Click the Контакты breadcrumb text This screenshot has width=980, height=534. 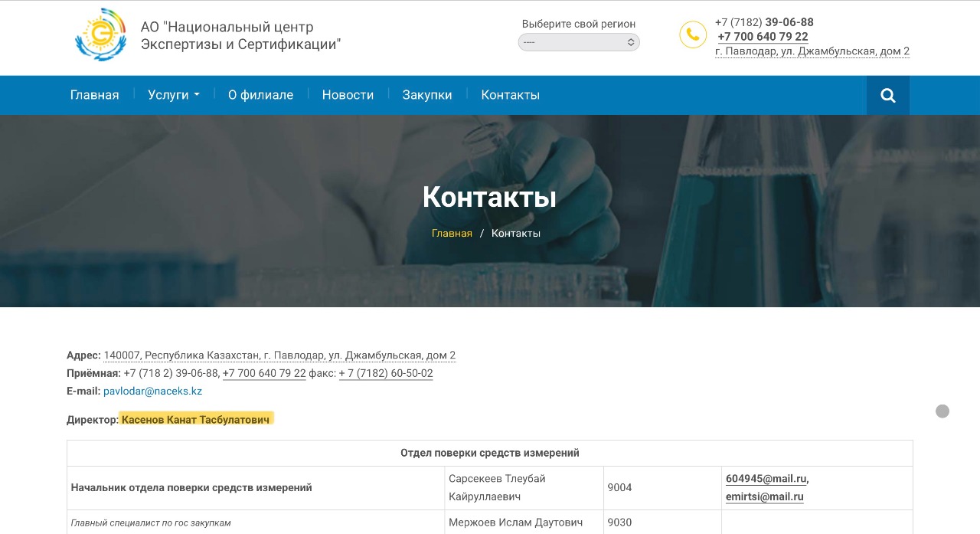pos(516,233)
